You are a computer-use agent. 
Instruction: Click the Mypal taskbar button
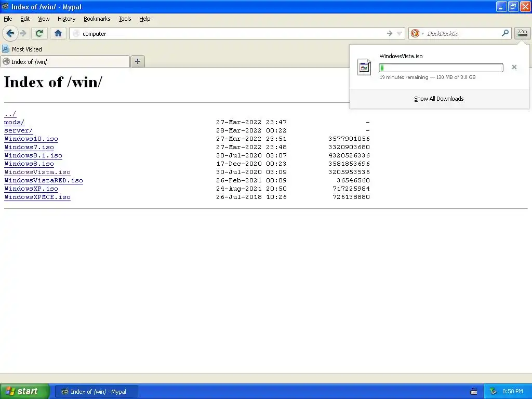point(97,392)
